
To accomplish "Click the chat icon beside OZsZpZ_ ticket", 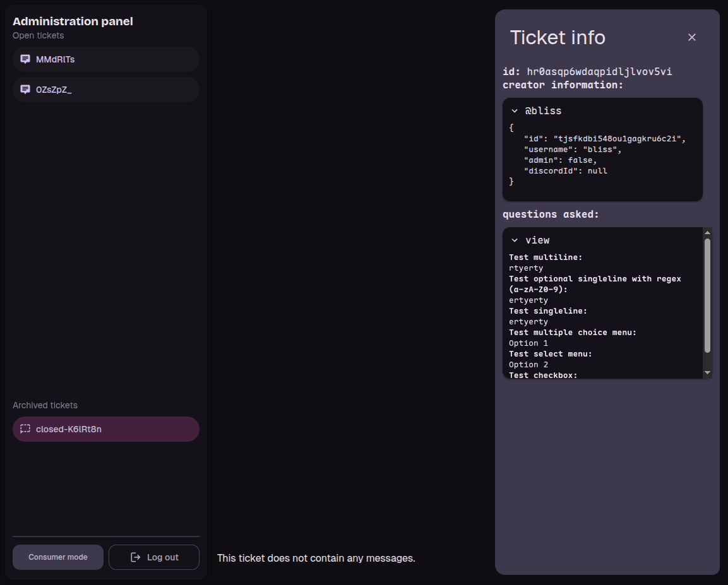I will [25, 90].
